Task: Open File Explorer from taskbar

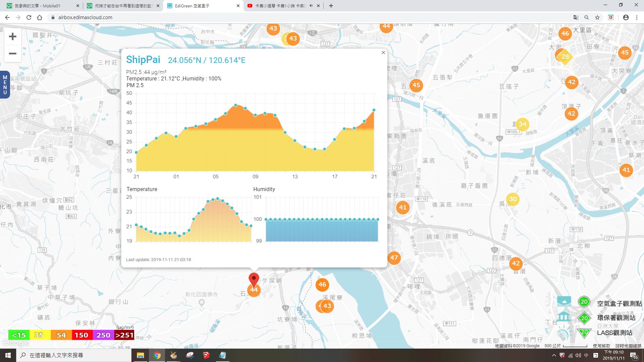Action: (140, 355)
